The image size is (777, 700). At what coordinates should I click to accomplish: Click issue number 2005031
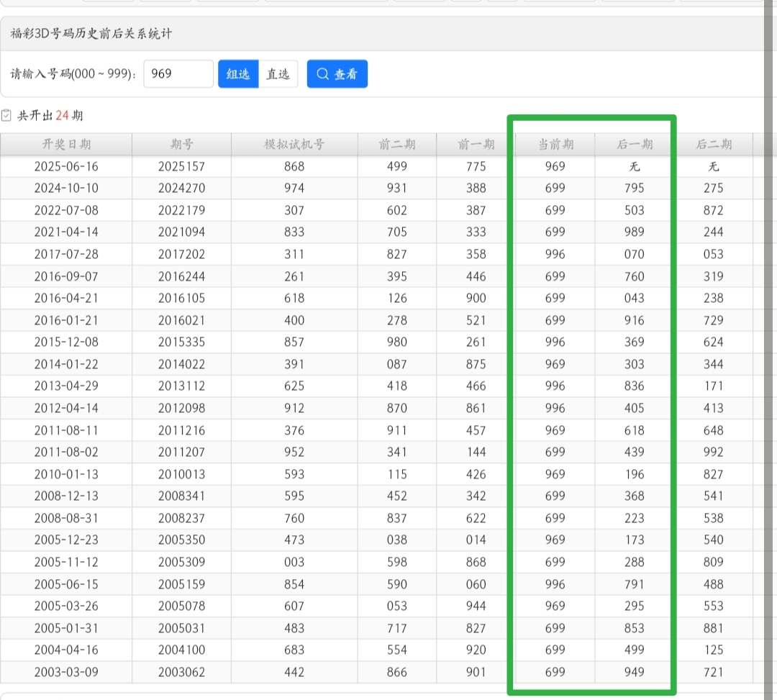(x=181, y=628)
